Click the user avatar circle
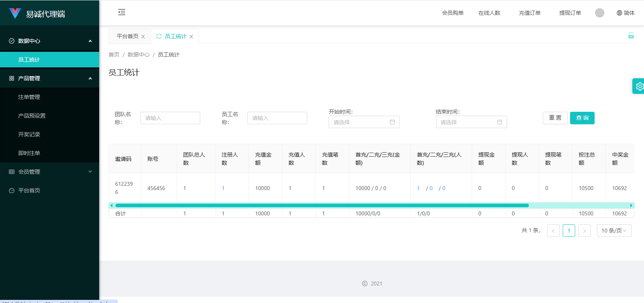 tap(599, 13)
